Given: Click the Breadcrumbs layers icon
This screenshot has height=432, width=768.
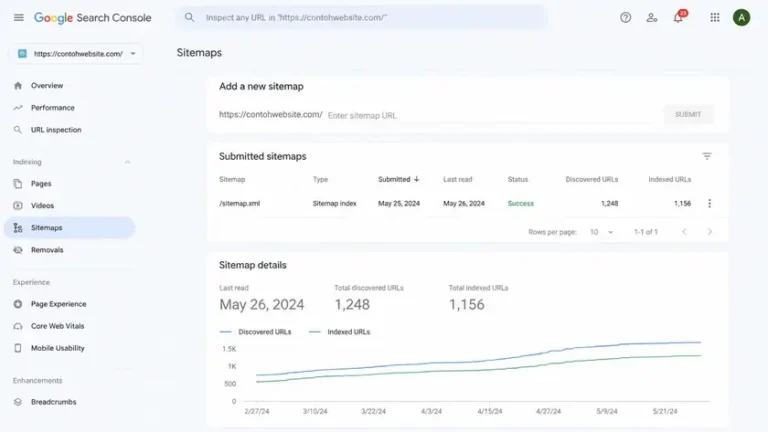Looking at the screenshot, I should pos(18,402).
